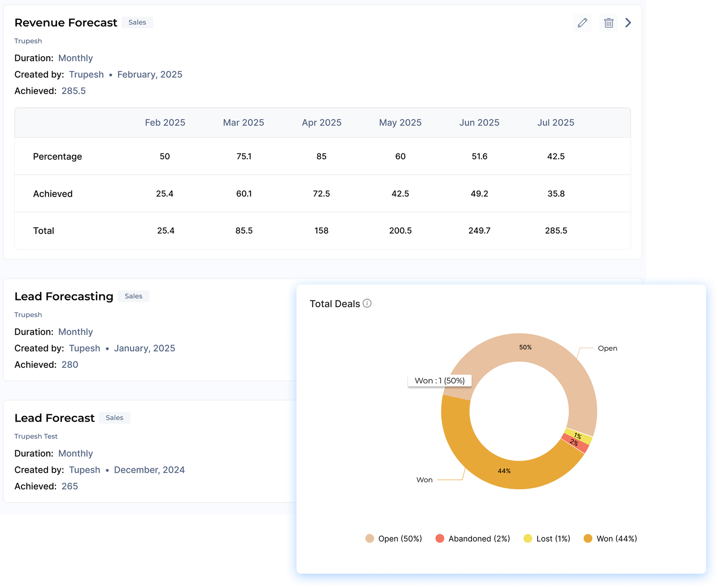Viewport: 718px width, 588px height.
Task: Click the Sales tag next to Lead Forecast
Action: tap(114, 418)
